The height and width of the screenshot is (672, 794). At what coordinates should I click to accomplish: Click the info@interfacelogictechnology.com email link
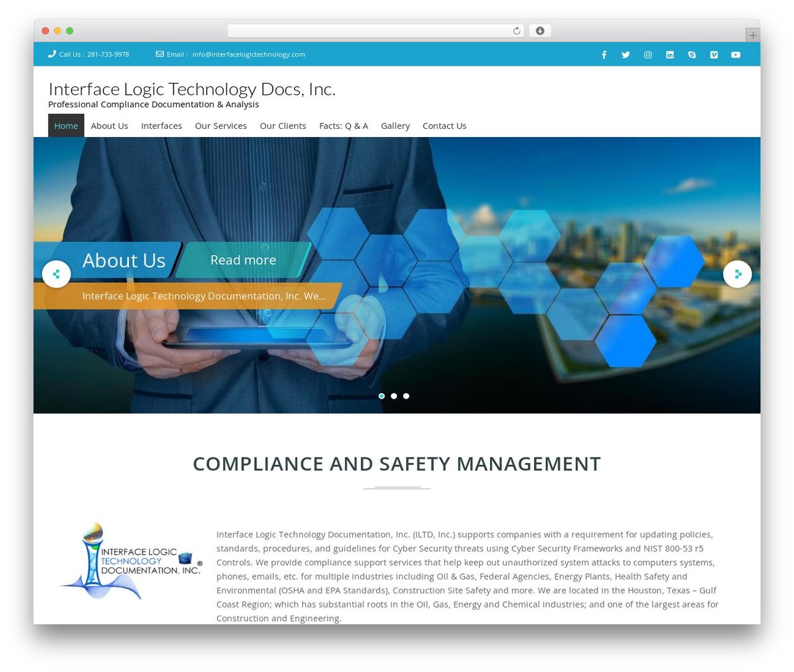tap(249, 55)
